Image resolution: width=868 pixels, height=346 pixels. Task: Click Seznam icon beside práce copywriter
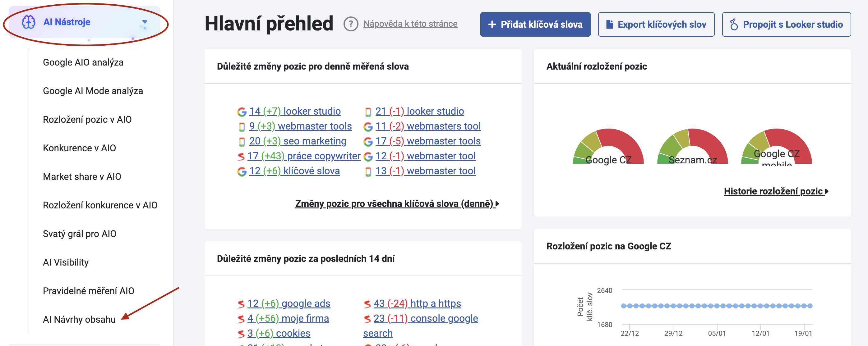(x=241, y=156)
